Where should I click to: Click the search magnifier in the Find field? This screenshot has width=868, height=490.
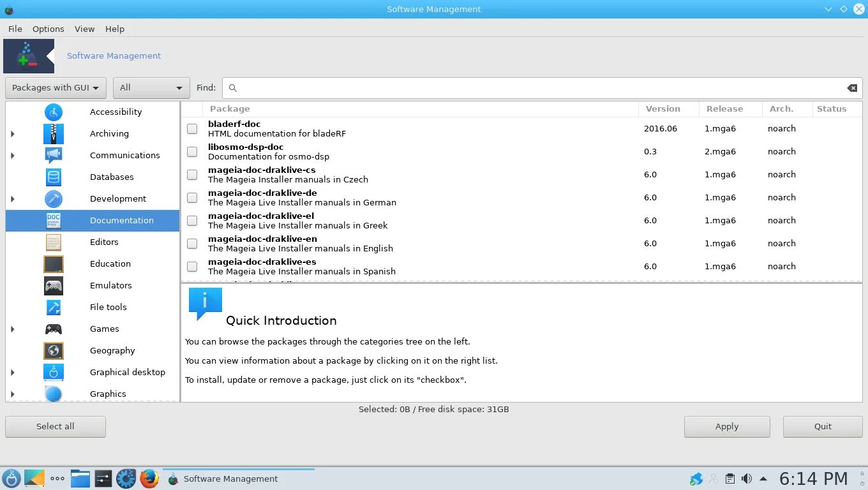pyautogui.click(x=233, y=87)
